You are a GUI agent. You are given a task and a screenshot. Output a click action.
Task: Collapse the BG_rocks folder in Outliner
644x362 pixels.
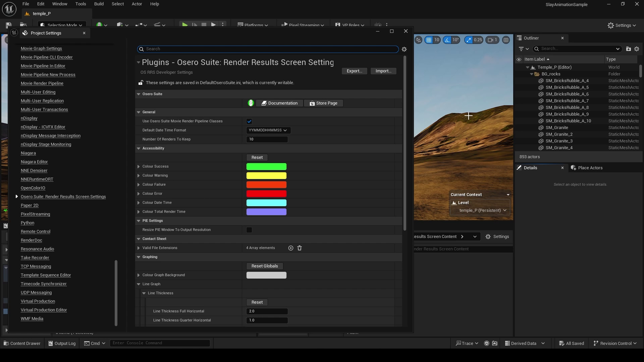pos(531,74)
